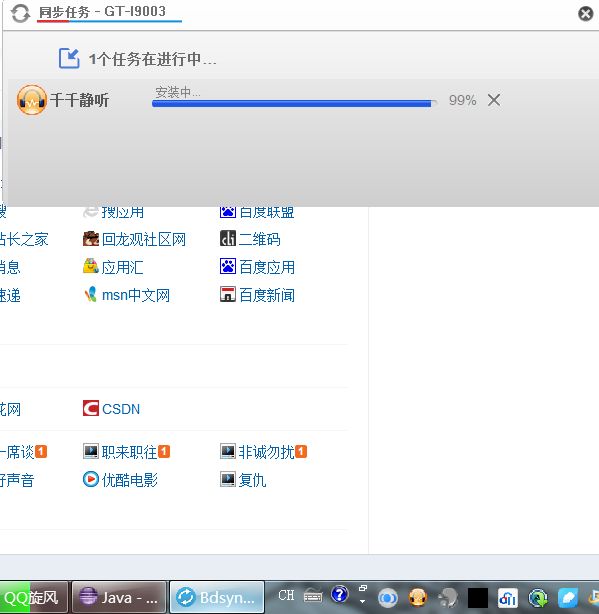
Task: Switch to the Java taskbar window
Action: click(x=119, y=598)
